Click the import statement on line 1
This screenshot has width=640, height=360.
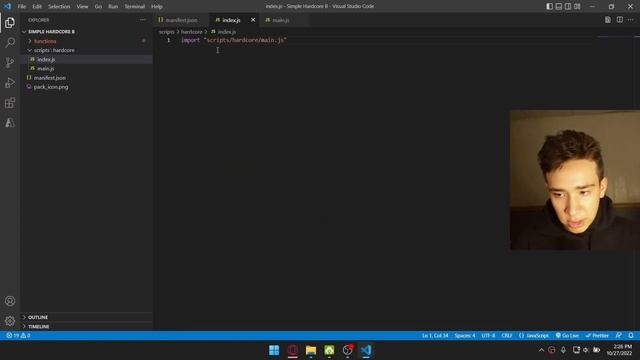point(234,40)
